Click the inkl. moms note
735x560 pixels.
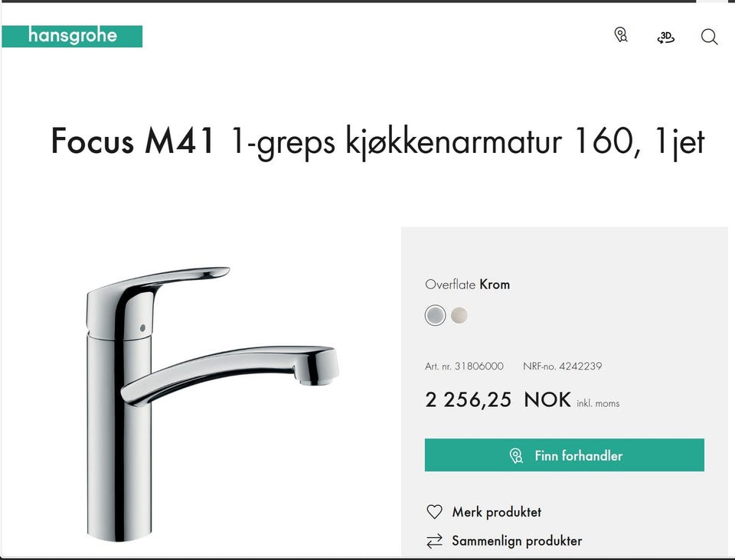point(598,403)
